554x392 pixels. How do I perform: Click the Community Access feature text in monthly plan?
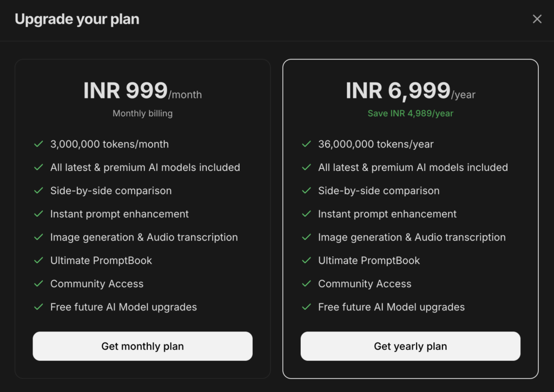click(x=96, y=283)
